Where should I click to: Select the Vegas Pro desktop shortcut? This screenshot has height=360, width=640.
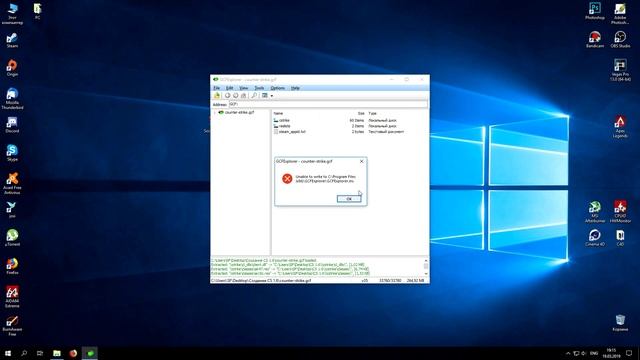tap(620, 70)
